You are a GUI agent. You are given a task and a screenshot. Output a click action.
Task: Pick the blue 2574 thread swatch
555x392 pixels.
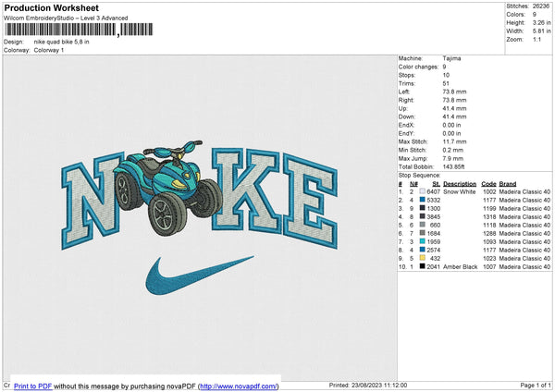(422, 250)
